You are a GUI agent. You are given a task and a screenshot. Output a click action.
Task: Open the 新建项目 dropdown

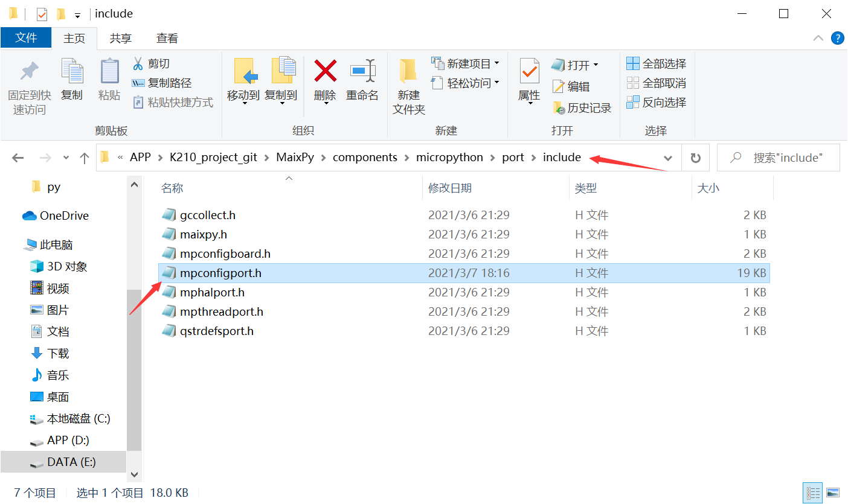point(466,63)
